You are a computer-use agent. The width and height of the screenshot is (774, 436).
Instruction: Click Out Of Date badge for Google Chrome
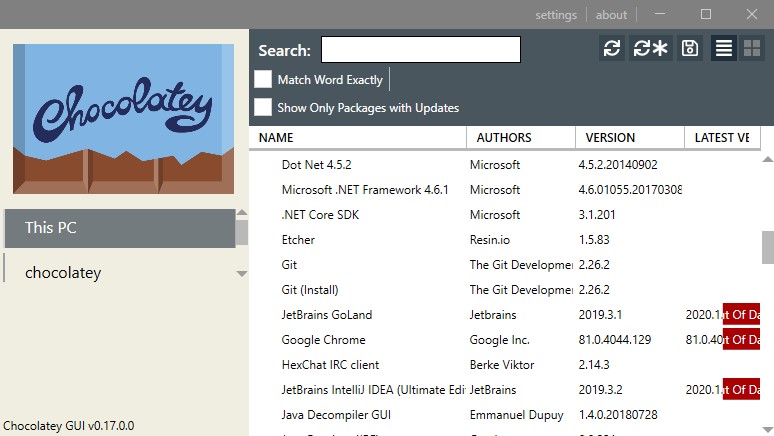[741, 339]
